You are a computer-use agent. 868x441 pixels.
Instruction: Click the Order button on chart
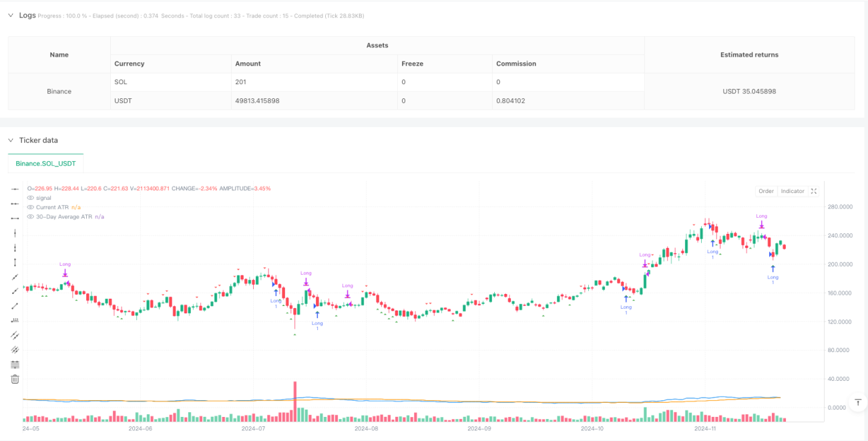(x=766, y=191)
